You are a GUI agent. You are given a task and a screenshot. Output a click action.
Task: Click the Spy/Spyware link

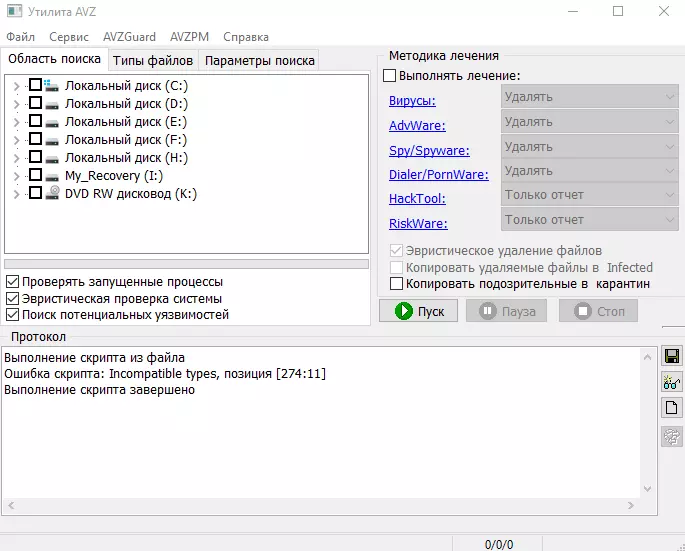[429, 151]
